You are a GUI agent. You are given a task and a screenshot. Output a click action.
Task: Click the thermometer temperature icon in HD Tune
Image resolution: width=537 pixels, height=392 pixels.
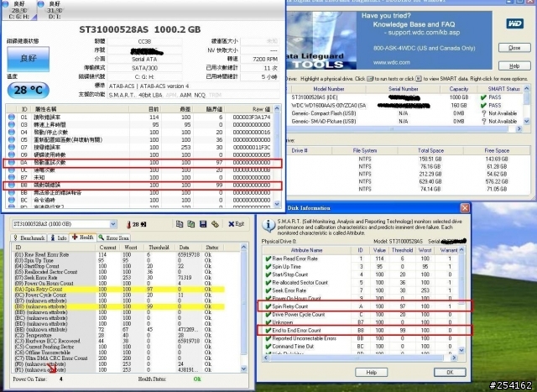(x=129, y=224)
